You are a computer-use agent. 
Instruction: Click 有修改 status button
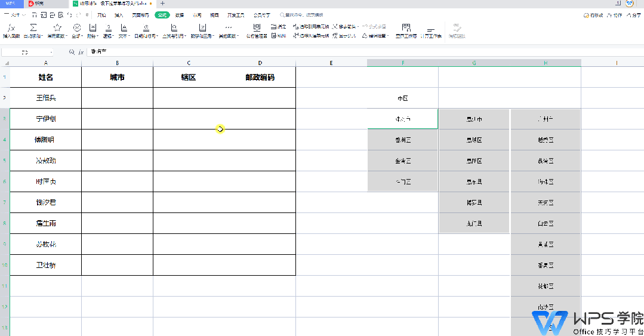pos(593,15)
